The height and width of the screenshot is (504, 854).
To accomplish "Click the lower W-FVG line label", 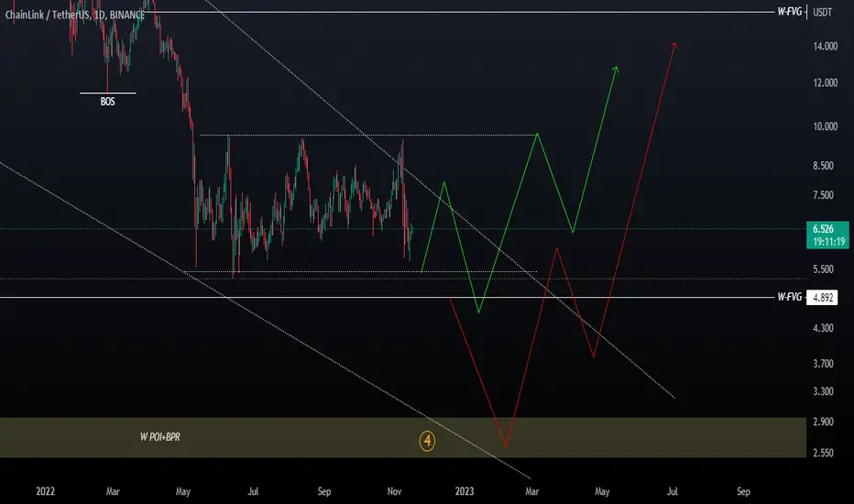I will pyautogui.click(x=789, y=297).
